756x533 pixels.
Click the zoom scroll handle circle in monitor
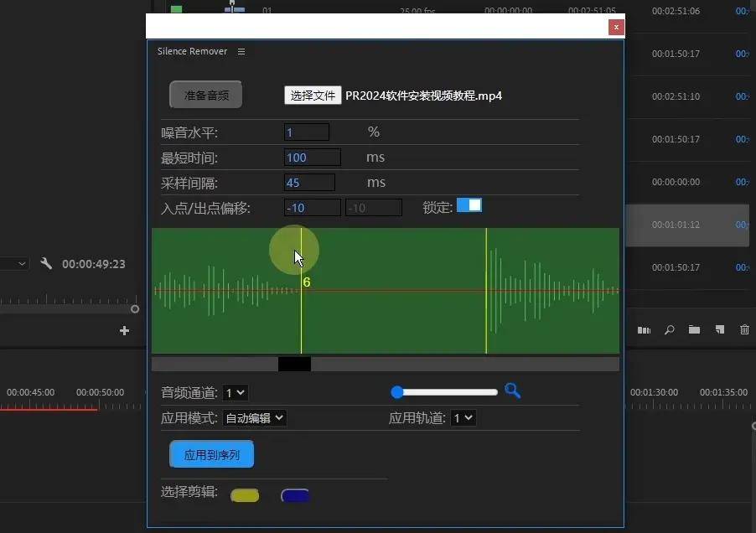click(135, 309)
